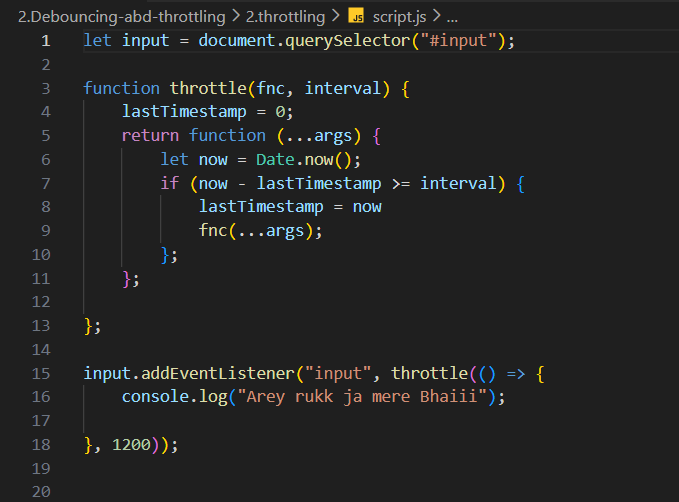Click 'Date' on line 6
The width and height of the screenshot is (679, 502).
pyautogui.click(x=275, y=160)
